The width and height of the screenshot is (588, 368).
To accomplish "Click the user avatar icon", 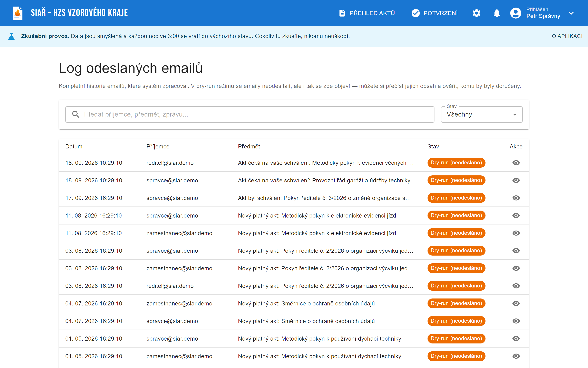I will 516,13.
